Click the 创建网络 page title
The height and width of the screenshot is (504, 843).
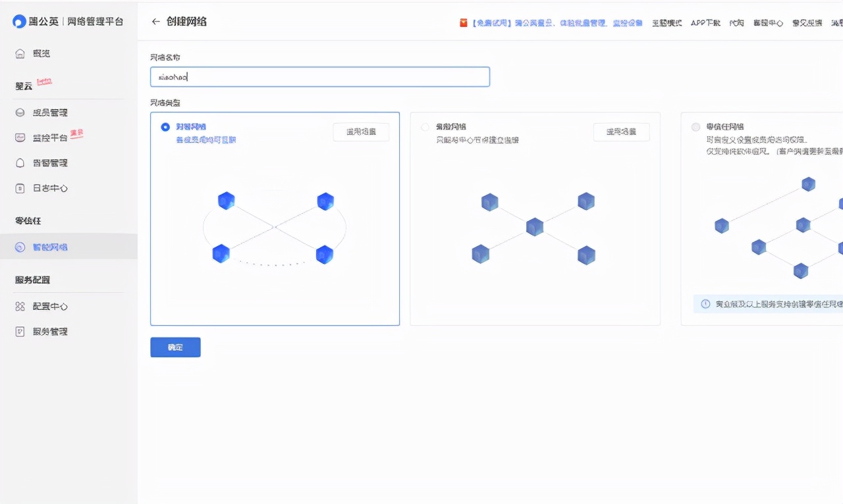pos(186,22)
